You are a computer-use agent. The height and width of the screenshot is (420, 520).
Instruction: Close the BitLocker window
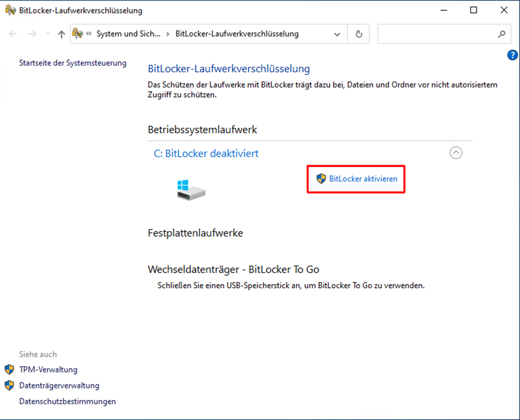504,10
